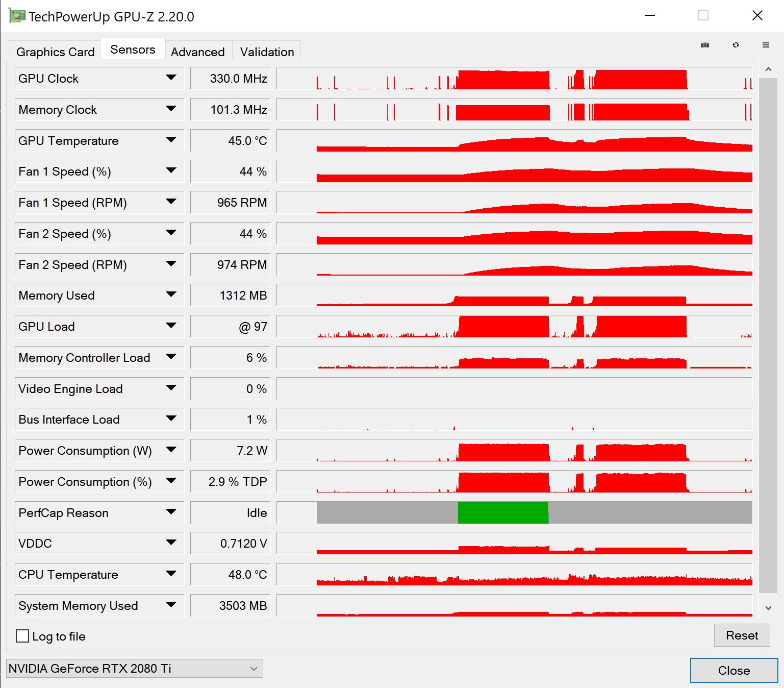This screenshot has width=784, height=688.
Task: Click the GPU Load value @ 97
Action: pos(231,326)
